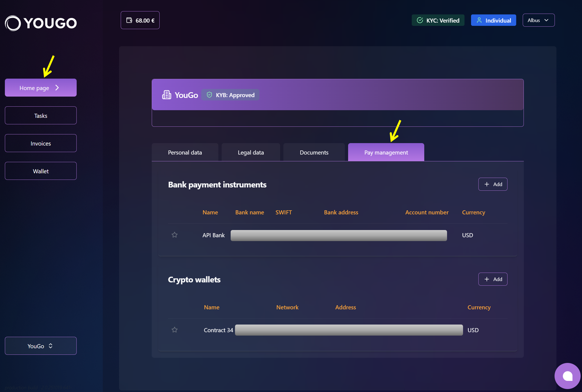This screenshot has width=582, height=392.
Task: Open Wallet in the sidebar
Action: tap(41, 171)
